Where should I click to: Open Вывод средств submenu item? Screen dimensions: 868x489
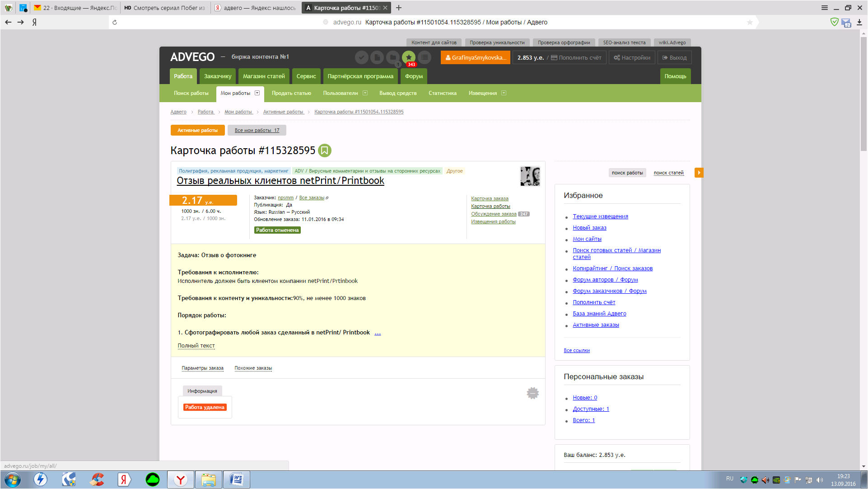click(x=398, y=93)
